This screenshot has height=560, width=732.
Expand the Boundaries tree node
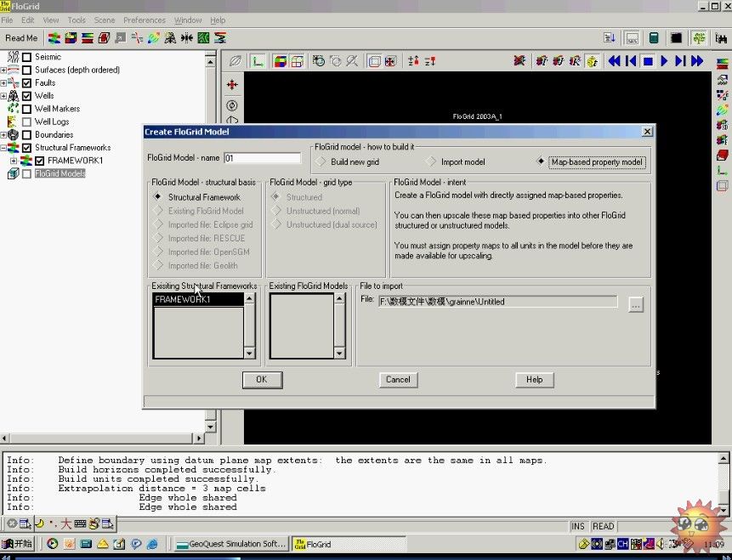coord(3,134)
